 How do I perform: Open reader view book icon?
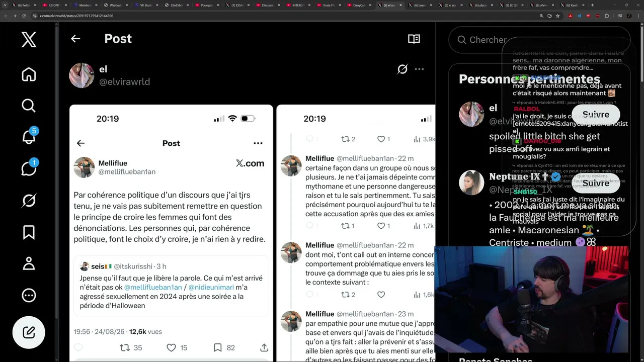pyautogui.click(x=414, y=39)
